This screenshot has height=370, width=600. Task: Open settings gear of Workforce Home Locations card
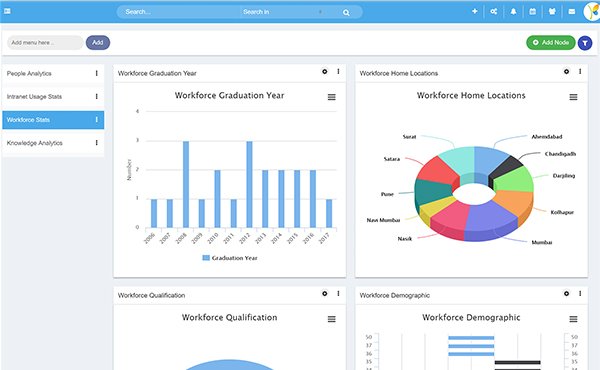566,72
